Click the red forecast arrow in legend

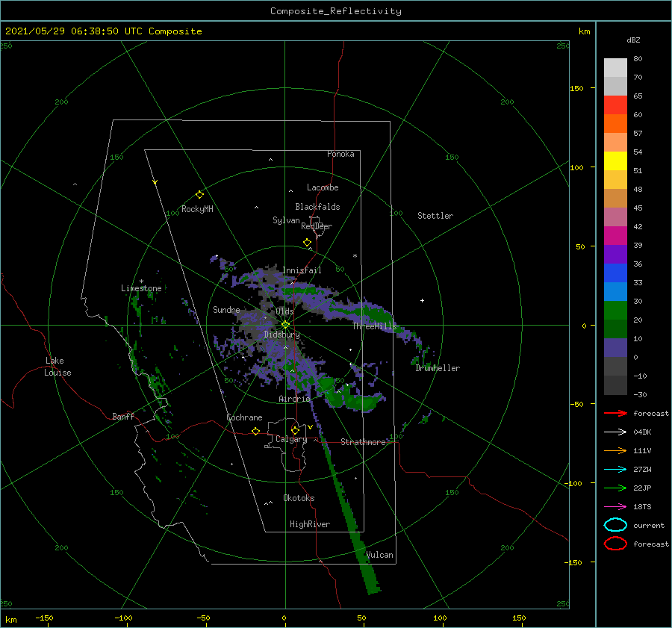pos(615,413)
